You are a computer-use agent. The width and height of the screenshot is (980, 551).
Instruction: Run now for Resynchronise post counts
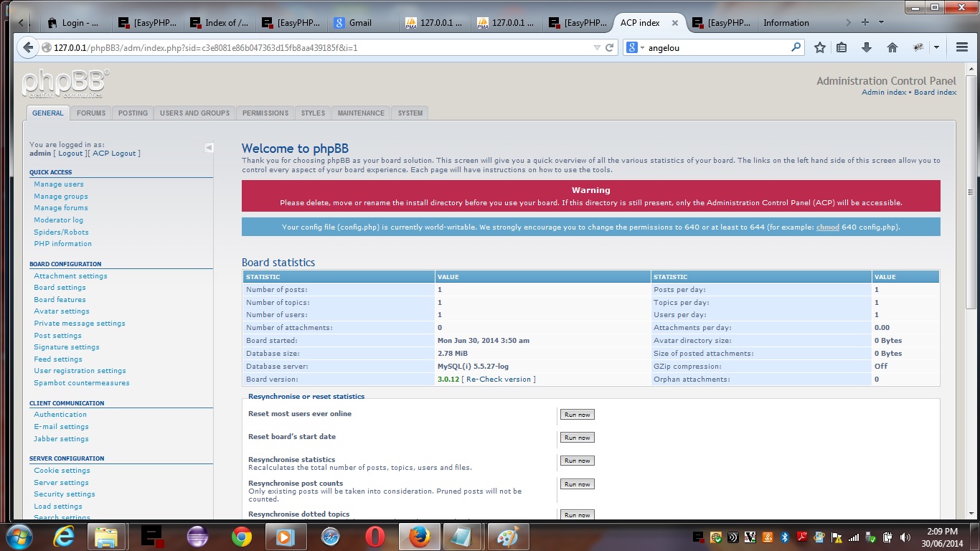pos(577,484)
